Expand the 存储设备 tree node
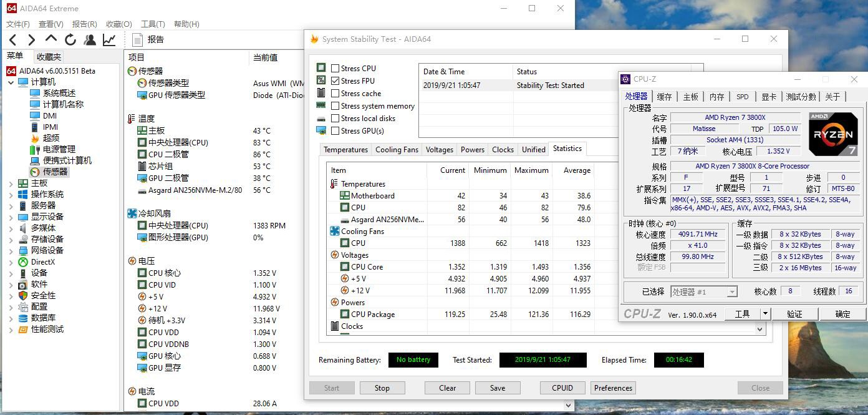This screenshot has height=415, width=868. tap(11, 240)
